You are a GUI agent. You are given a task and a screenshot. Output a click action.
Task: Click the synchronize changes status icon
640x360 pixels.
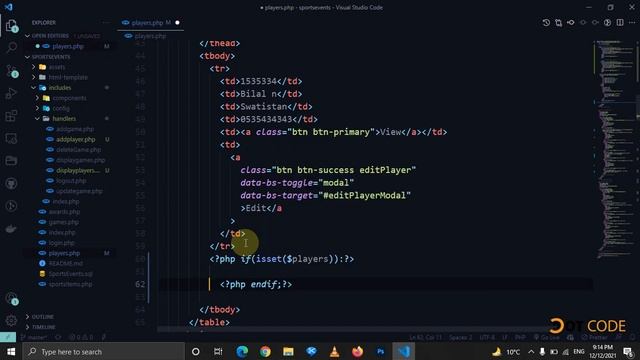[58, 338]
